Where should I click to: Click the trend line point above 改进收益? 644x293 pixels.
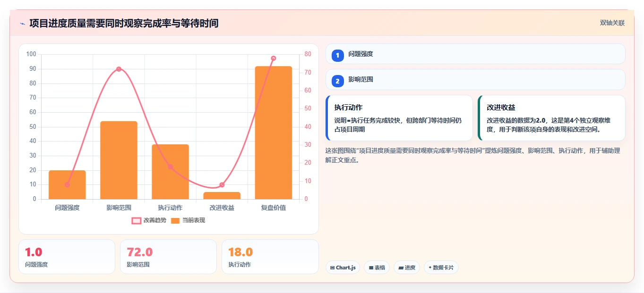[x=222, y=185]
